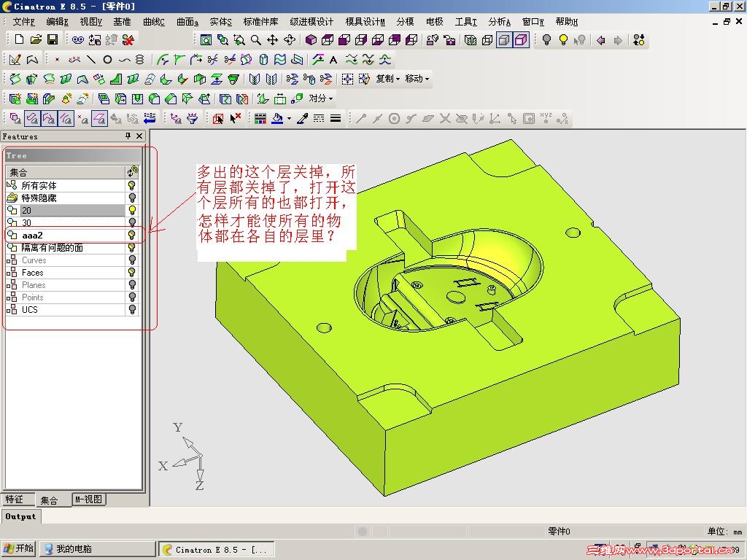Click the Reset selection red X cursor
Screen dimensions: 747x560
pos(236,118)
